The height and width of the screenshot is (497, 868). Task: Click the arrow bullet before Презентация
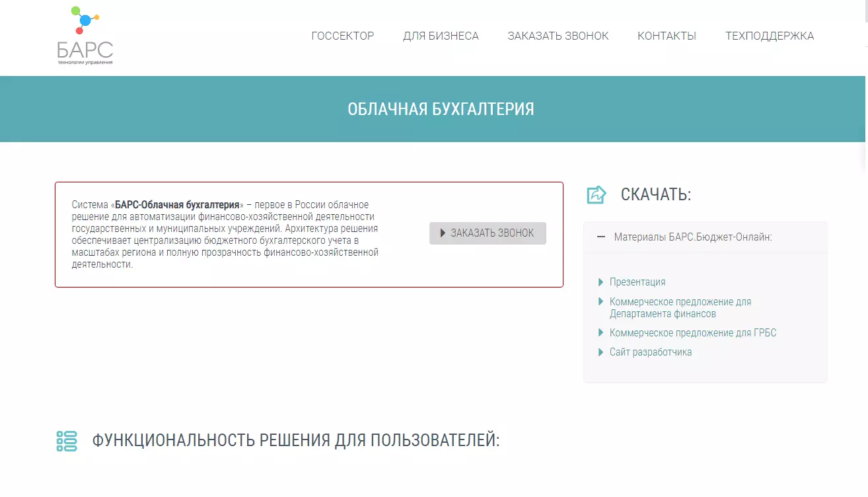pyautogui.click(x=601, y=282)
